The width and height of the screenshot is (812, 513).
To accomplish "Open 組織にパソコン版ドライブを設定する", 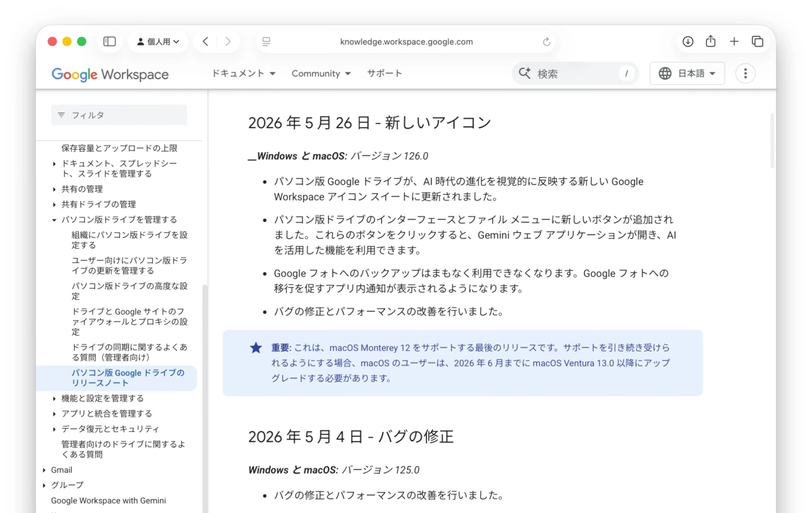I will point(129,240).
